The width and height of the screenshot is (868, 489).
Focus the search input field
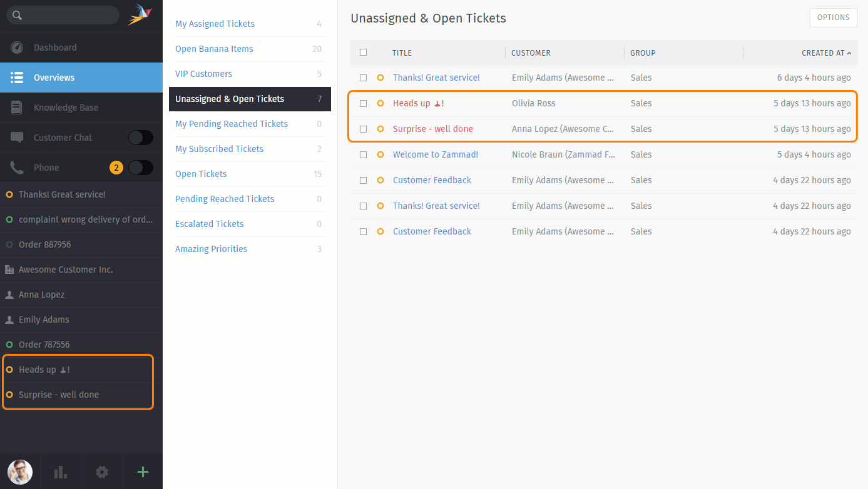[69, 15]
